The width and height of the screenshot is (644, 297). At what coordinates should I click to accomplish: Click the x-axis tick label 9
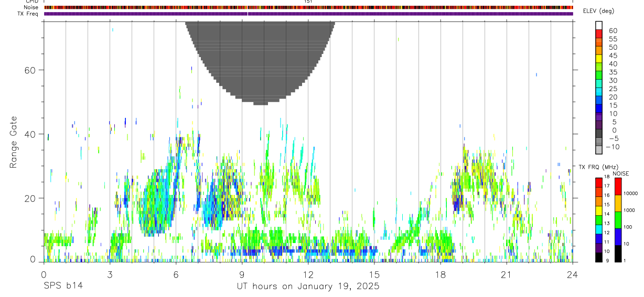242,274
